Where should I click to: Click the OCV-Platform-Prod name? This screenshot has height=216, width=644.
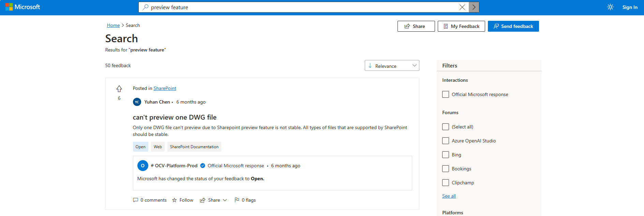tap(174, 166)
